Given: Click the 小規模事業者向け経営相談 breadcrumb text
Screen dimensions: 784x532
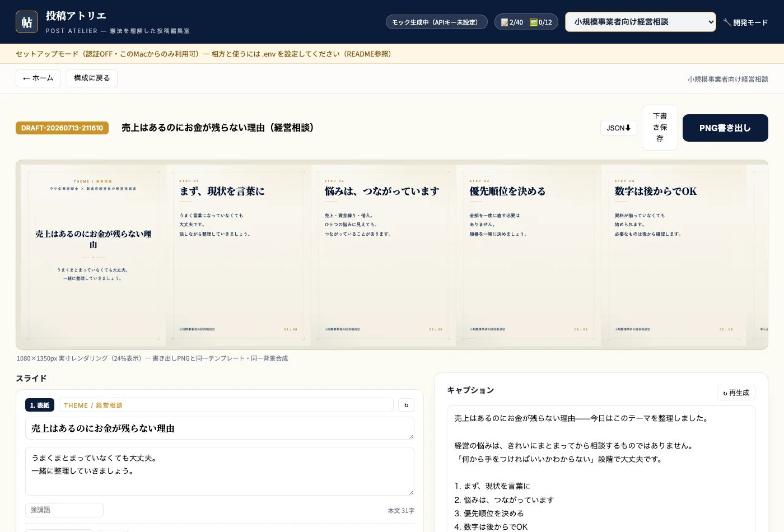Looking at the screenshot, I should pos(728,79).
